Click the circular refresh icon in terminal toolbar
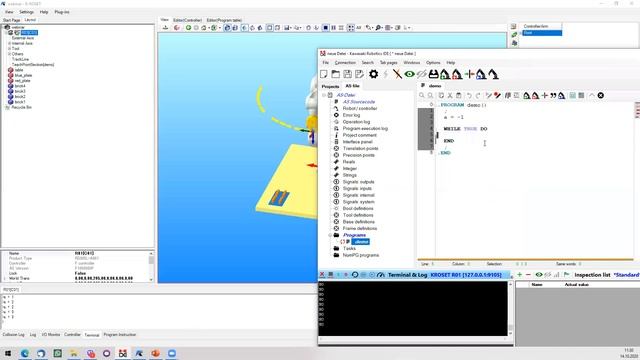The image size is (640, 360). [355, 275]
